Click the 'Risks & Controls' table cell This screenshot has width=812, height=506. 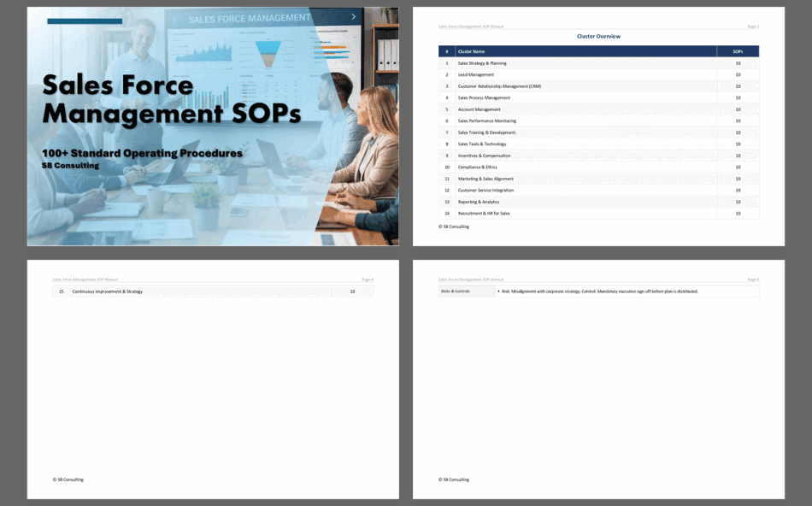456,291
